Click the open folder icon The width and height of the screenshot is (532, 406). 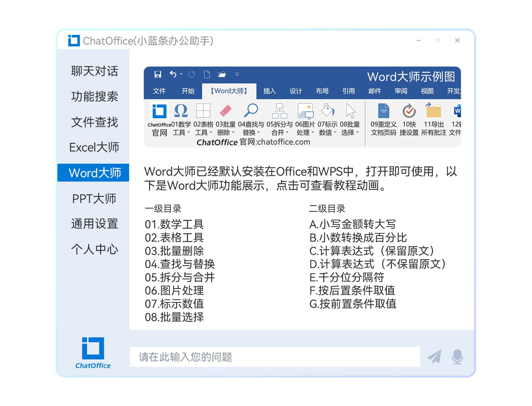coord(222,74)
